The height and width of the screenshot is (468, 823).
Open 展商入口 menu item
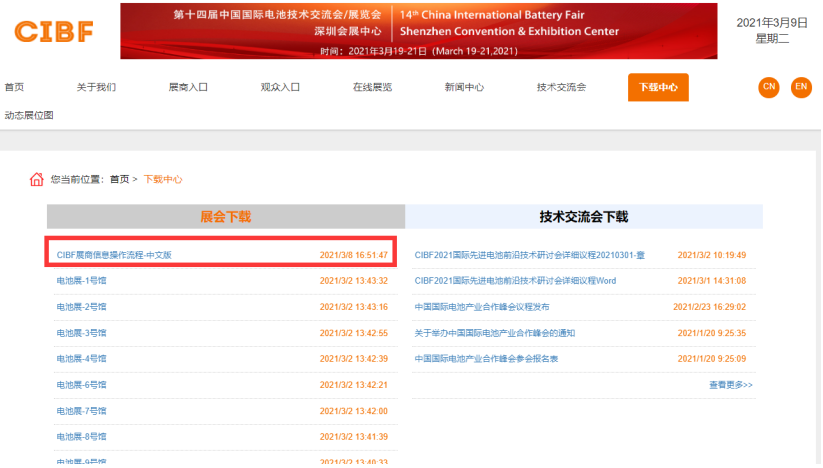pos(188,87)
